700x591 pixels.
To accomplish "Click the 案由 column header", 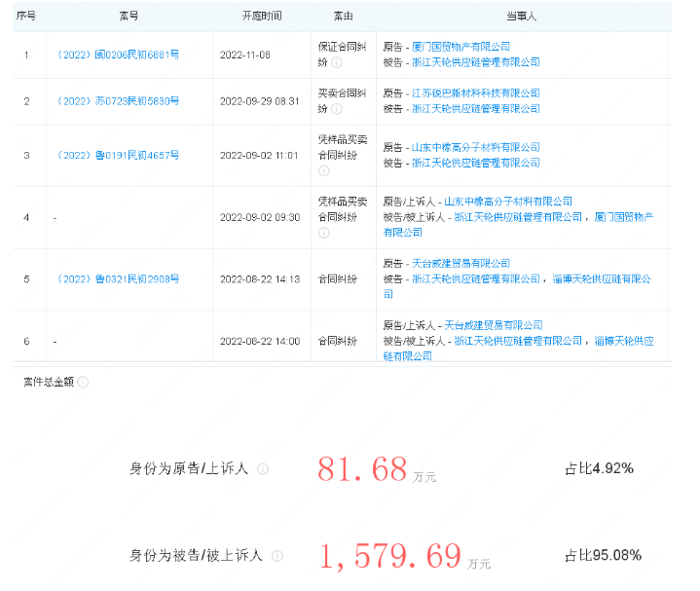I will click(344, 17).
